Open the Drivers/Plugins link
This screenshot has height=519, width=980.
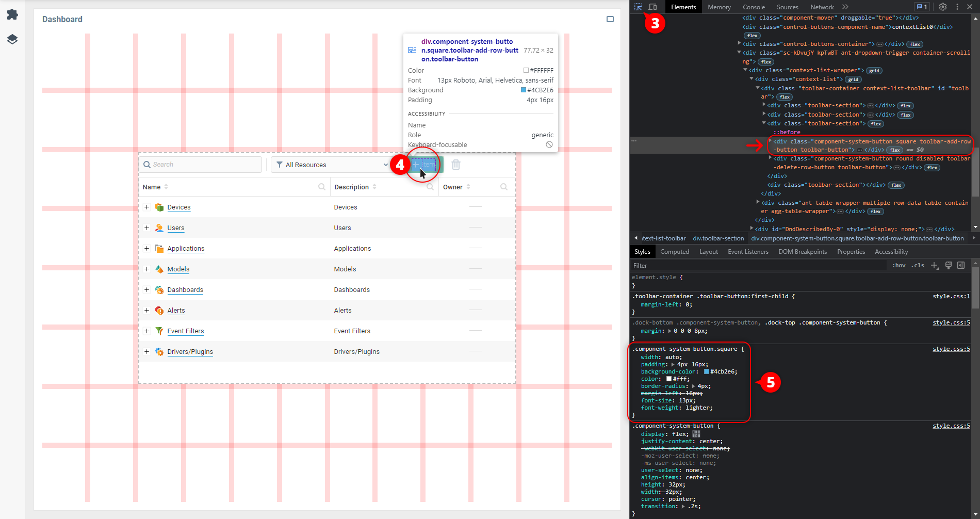click(190, 352)
